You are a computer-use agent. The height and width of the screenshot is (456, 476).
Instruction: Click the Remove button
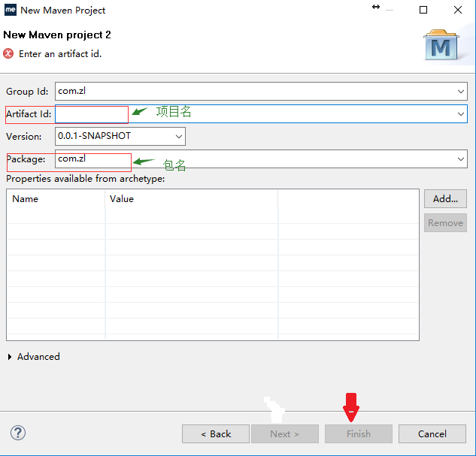click(445, 223)
